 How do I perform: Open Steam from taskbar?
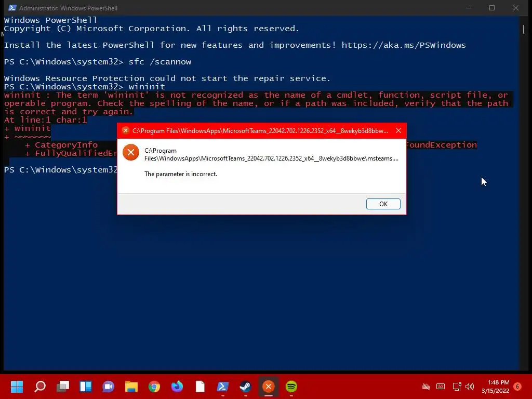click(245, 387)
